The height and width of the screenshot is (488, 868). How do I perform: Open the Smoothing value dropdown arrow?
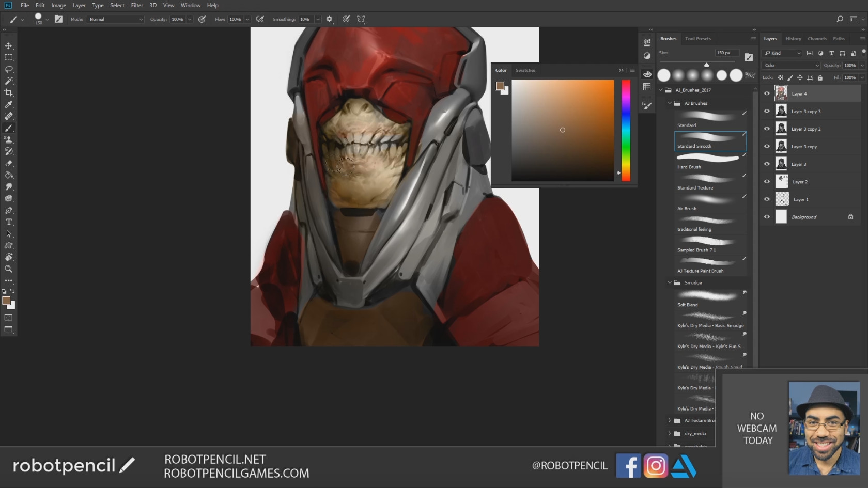click(x=317, y=19)
